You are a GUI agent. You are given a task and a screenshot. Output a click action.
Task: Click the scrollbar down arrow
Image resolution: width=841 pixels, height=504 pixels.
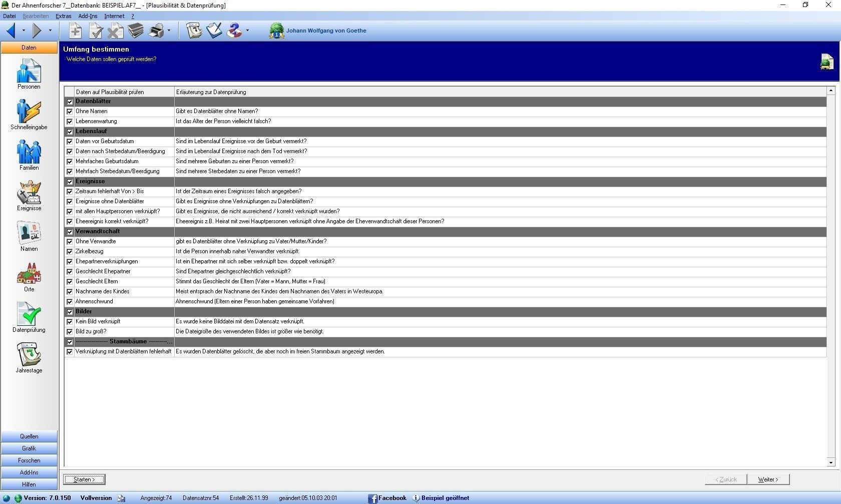831,462
